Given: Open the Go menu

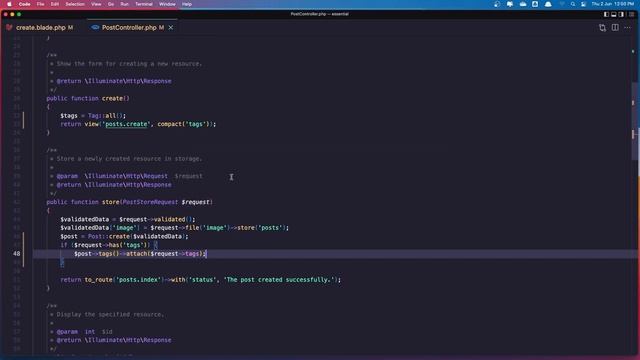Looking at the screenshot, I should tap(111, 4).
